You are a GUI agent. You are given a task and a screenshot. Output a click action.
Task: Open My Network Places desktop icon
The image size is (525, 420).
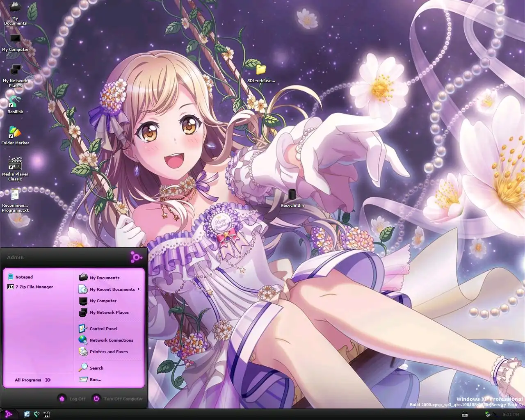(15, 76)
